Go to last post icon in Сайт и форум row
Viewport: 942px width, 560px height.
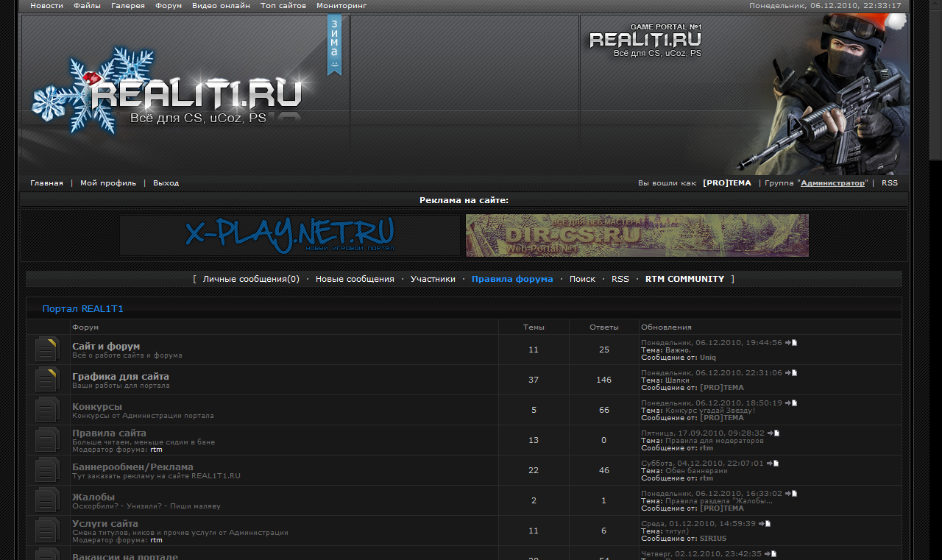[x=791, y=343]
